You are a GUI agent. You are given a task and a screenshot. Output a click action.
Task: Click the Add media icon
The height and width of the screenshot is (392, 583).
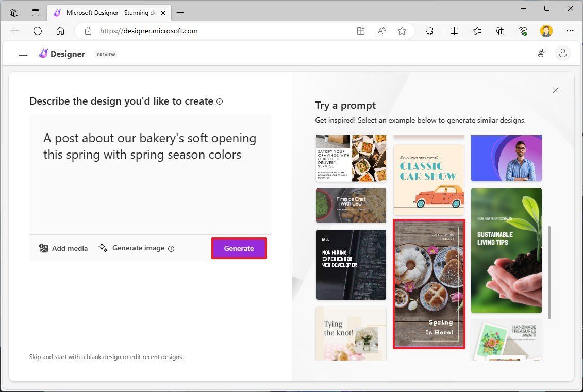(x=44, y=248)
